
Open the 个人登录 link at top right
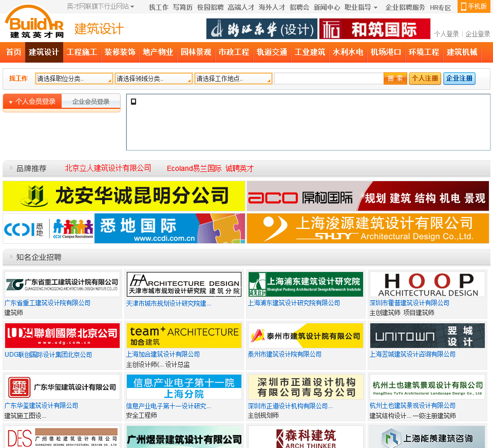446,34
